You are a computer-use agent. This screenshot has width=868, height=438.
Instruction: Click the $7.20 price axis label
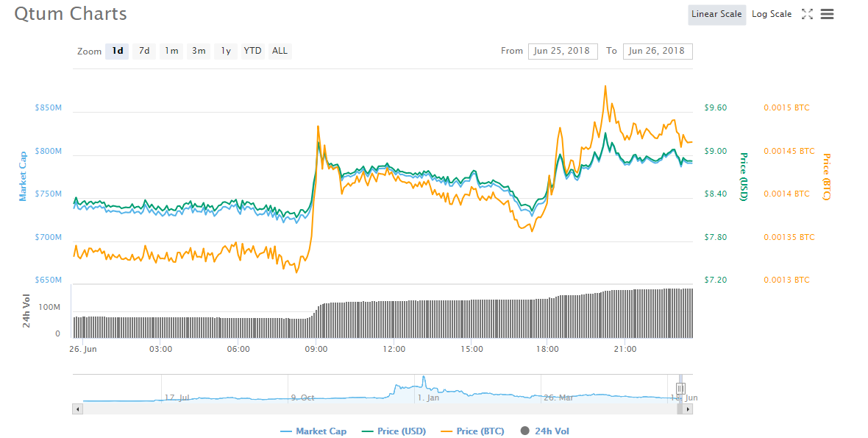716,280
